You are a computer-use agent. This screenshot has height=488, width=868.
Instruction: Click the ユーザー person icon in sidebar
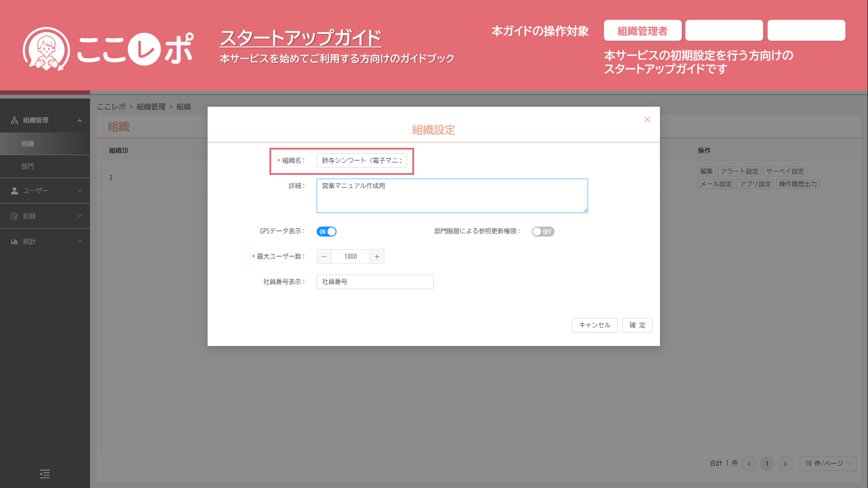[x=14, y=191]
